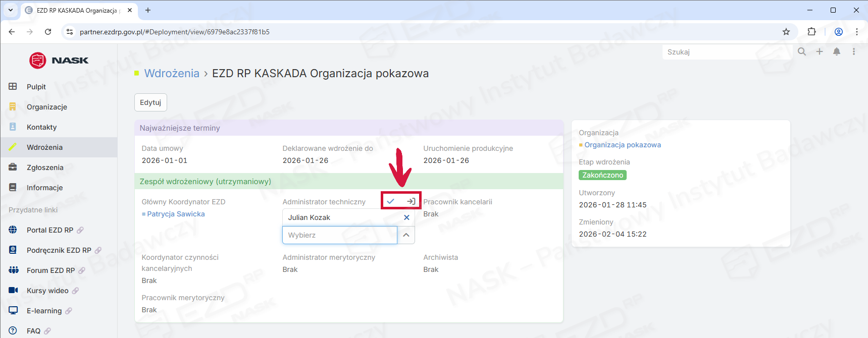868x338 pixels.
Task: Open Patrycja Sawicka contact link
Action: pos(176,214)
